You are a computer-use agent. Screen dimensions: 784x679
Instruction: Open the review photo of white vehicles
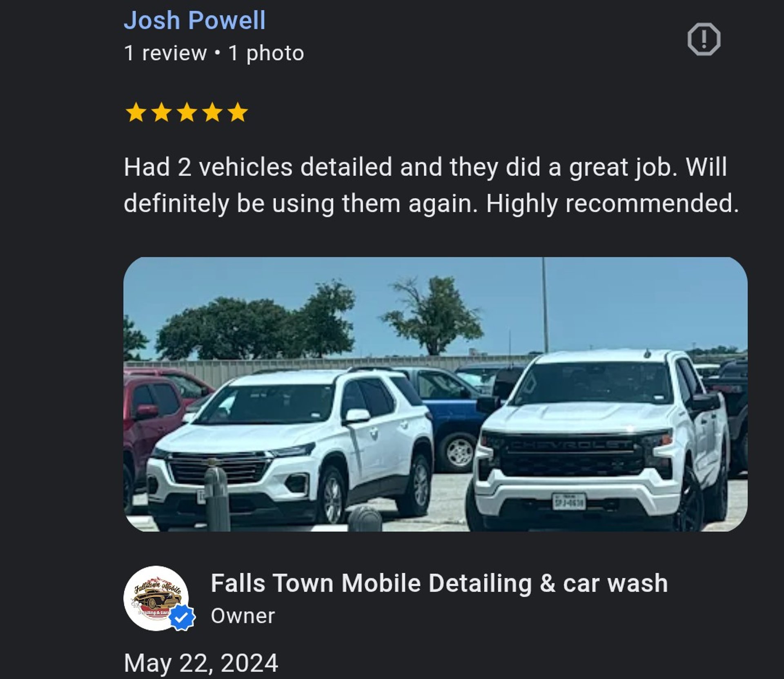pos(435,394)
